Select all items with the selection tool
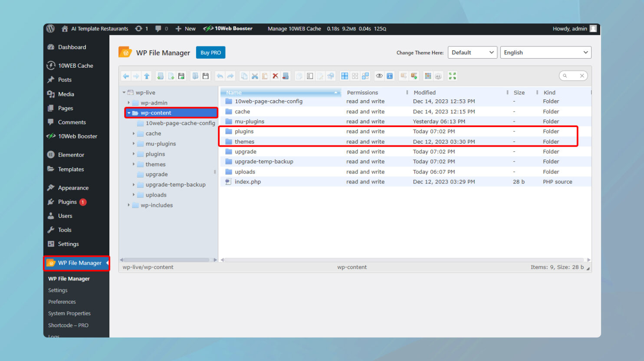Viewport: 644px width, 361px height. coord(310,75)
